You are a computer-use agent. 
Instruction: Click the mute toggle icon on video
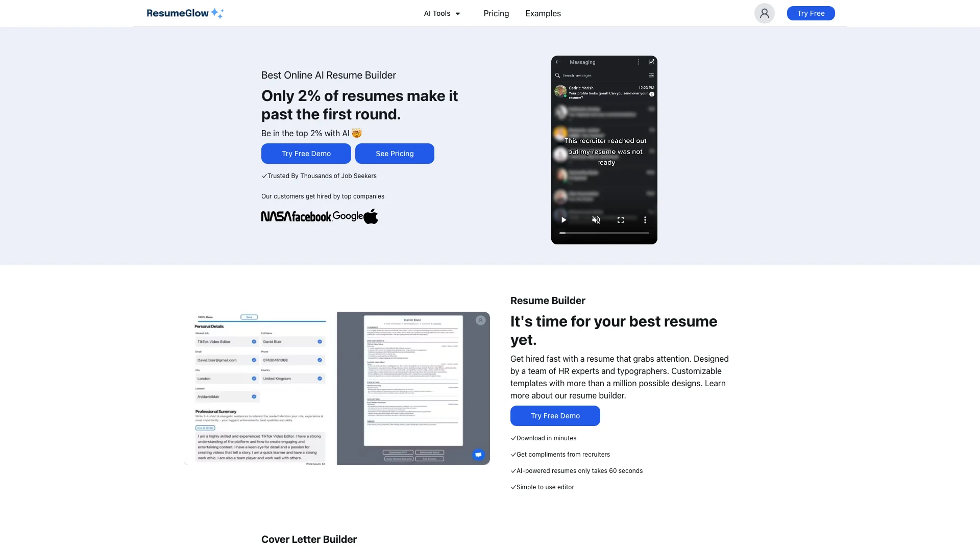click(x=596, y=220)
